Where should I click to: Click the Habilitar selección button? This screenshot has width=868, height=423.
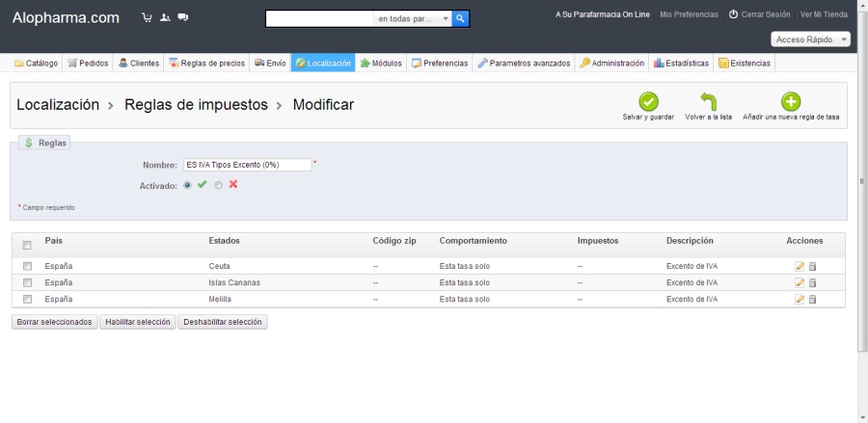click(x=138, y=322)
